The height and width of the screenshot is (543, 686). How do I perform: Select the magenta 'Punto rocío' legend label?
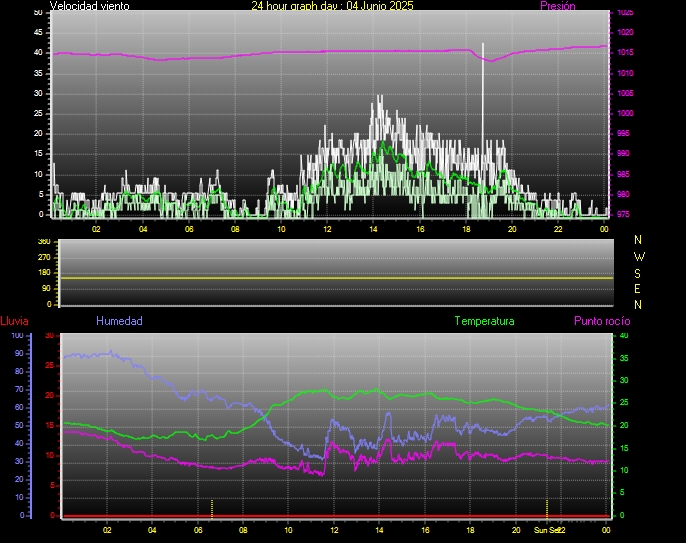(602, 321)
